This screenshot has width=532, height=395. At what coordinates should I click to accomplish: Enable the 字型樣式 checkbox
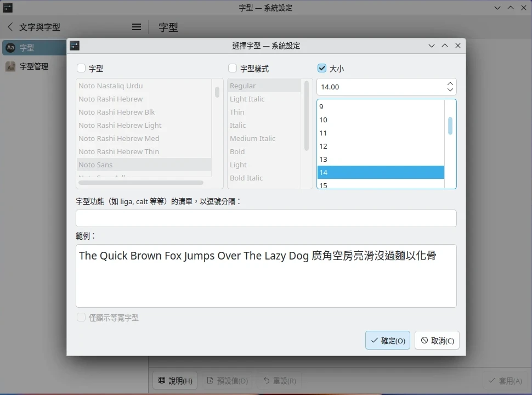[x=233, y=69]
